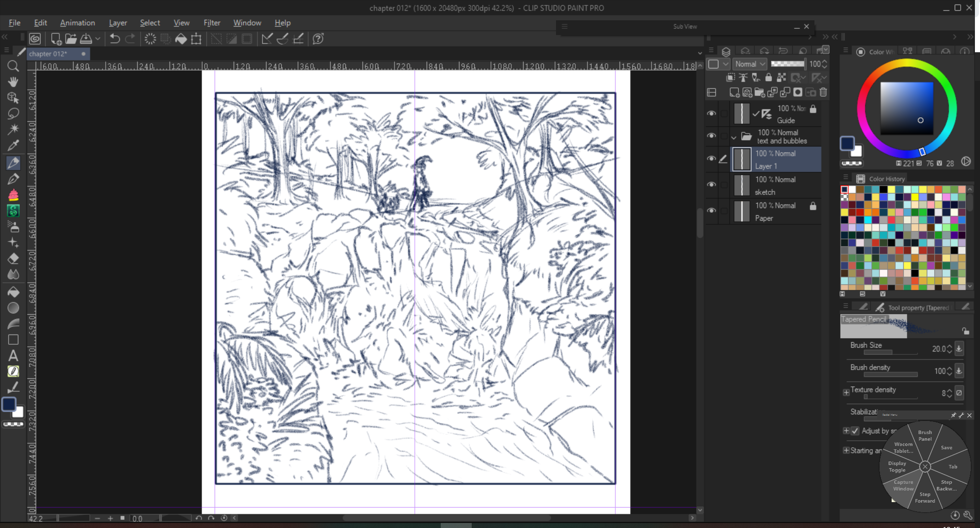980x528 pixels.
Task: Click Save in the radial menu
Action: pyautogui.click(x=946, y=448)
